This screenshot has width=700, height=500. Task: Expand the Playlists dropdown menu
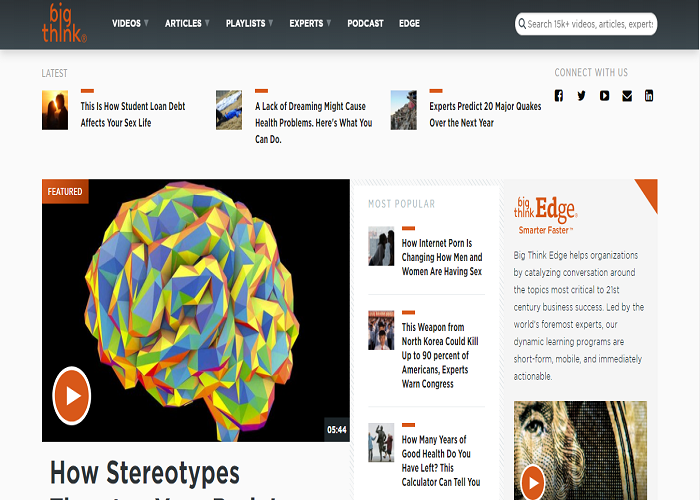[250, 23]
